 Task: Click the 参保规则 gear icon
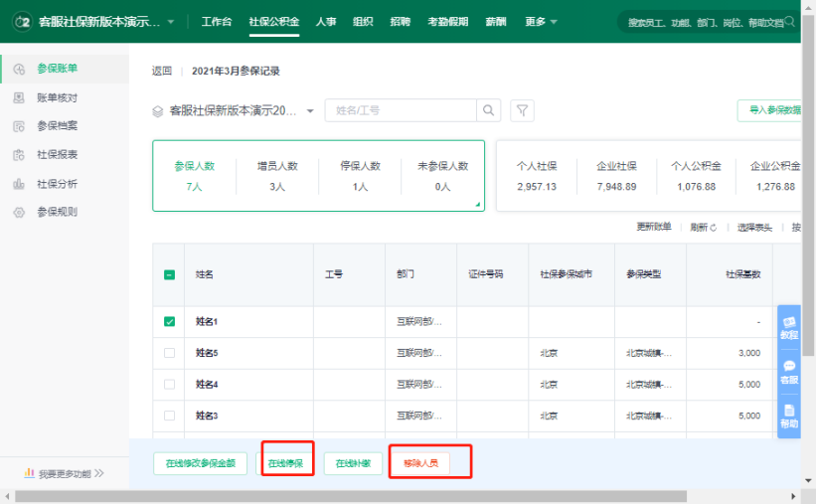(x=19, y=212)
